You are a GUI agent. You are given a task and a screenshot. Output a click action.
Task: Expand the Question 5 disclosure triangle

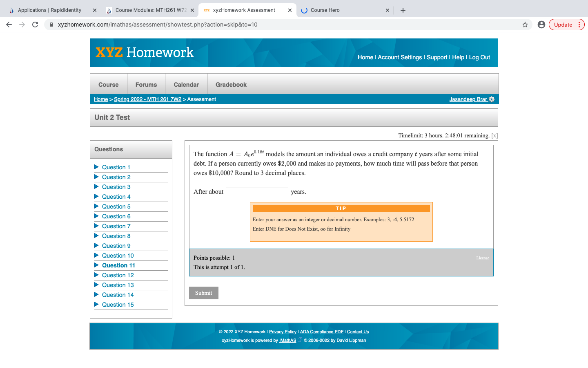pos(96,206)
